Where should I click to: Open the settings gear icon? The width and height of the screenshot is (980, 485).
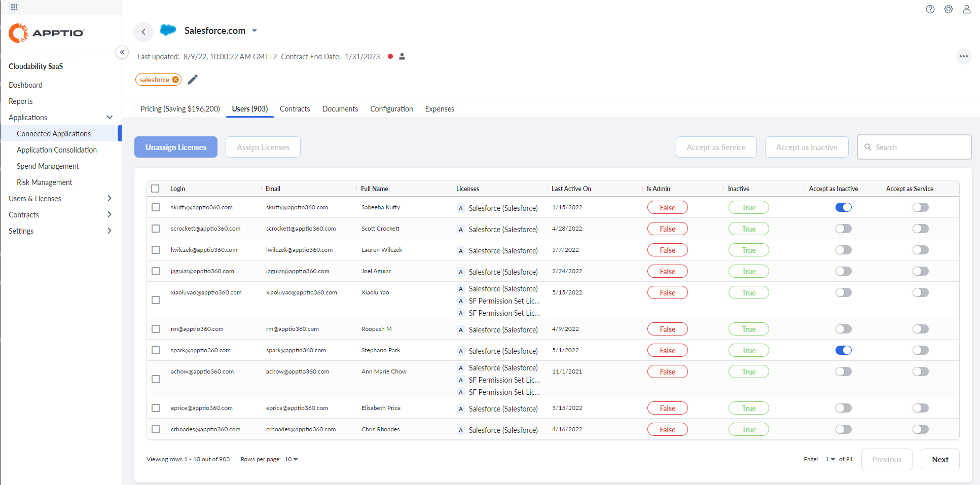[x=949, y=9]
